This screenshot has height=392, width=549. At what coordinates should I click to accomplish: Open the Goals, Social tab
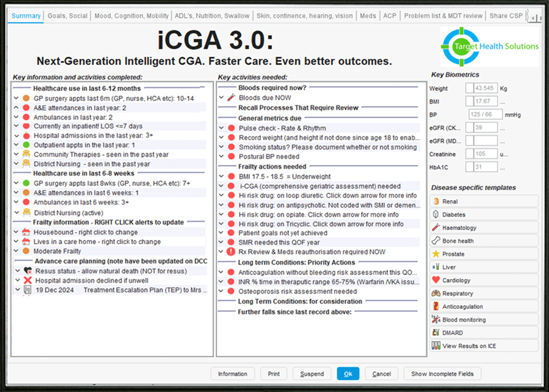67,16
